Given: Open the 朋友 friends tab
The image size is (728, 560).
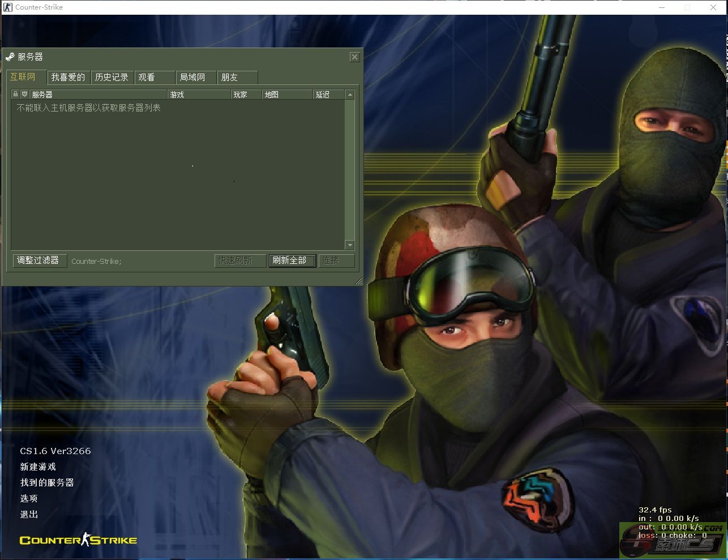Looking at the screenshot, I should (238, 78).
